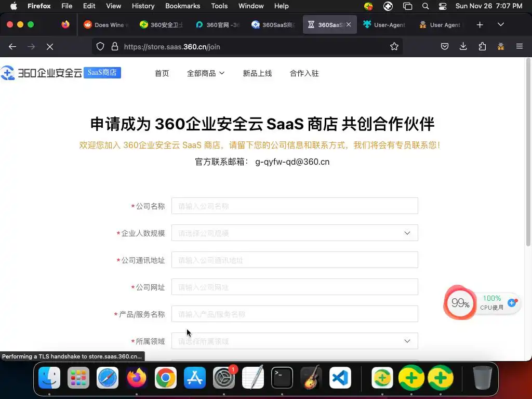Viewport: 532px width, 399px height.
Task: Open the Trash in the Dock
Action: click(x=482, y=377)
